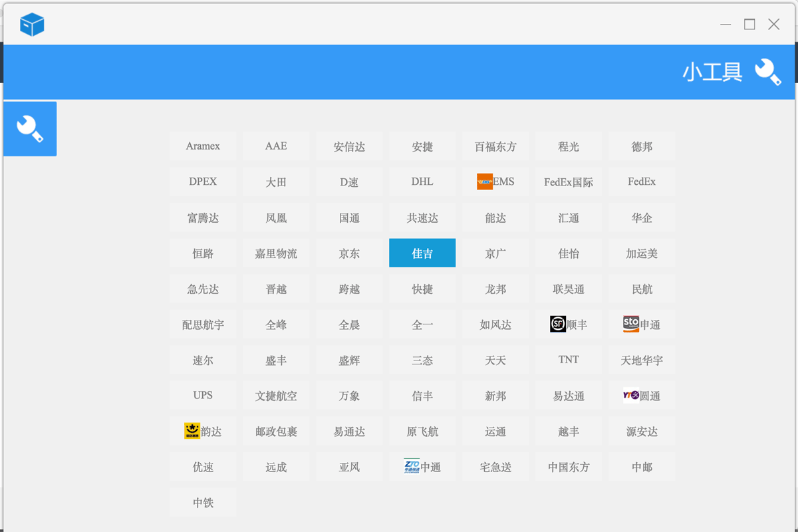Pick the UPS courier button
The width and height of the screenshot is (798, 532).
[x=203, y=396]
